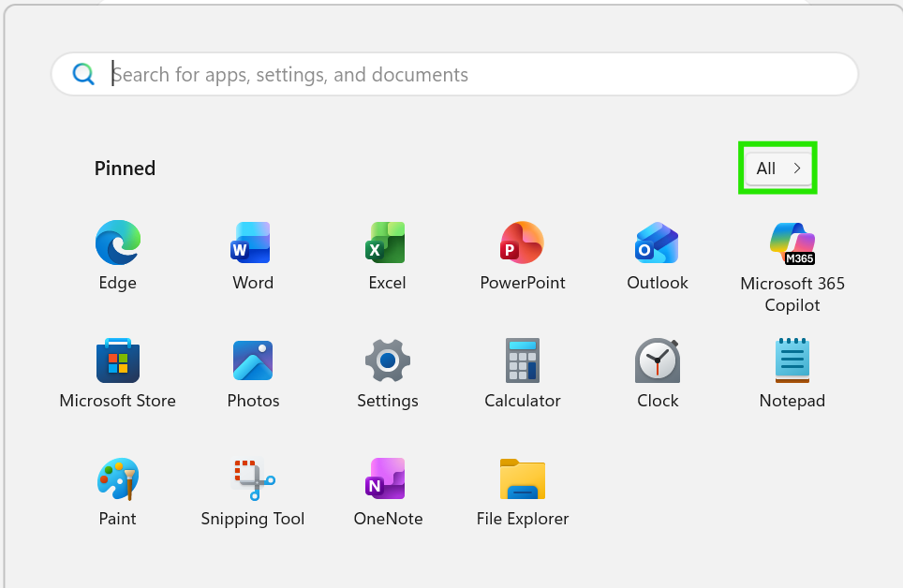Click the search magnifier icon
Image resolution: width=903 pixels, height=588 pixels.
(83, 74)
